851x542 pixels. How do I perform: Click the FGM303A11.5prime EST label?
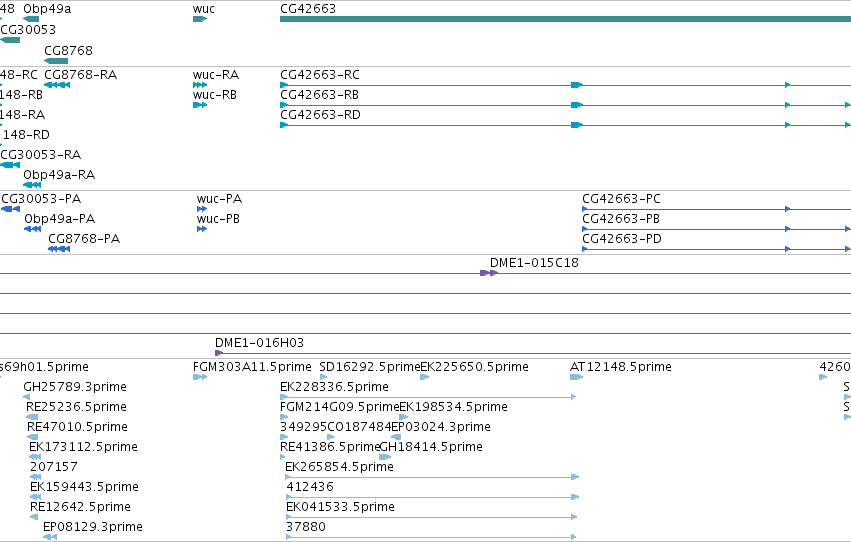tap(252, 367)
